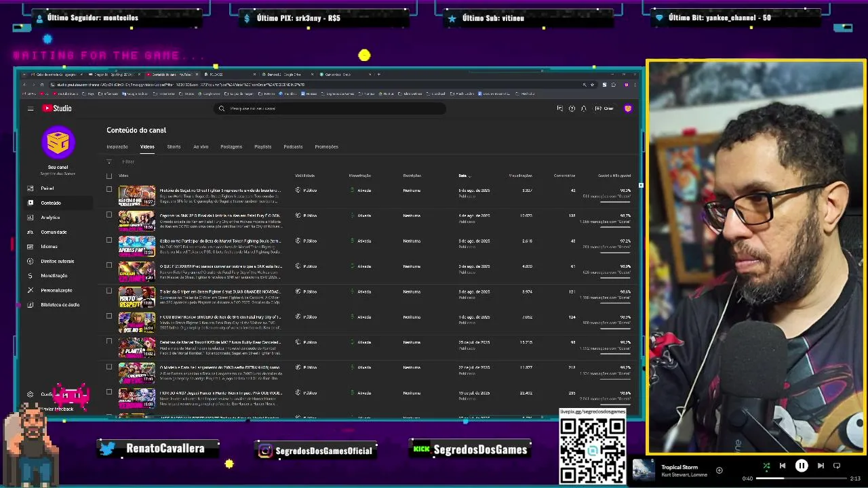This screenshot has width=868, height=488.
Task: Click the browser reload icon
Action: click(42, 85)
